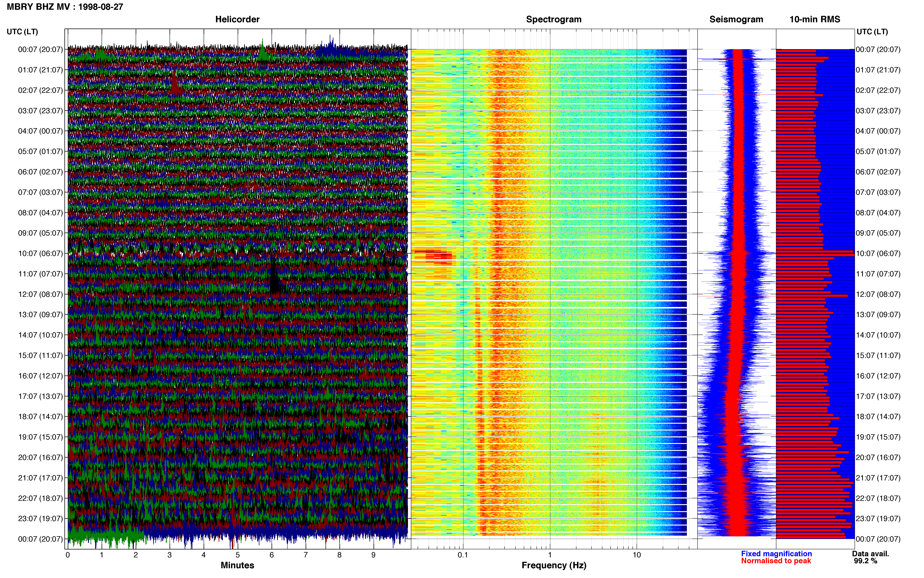Click the '10-min RMS' panel heading

(815, 20)
